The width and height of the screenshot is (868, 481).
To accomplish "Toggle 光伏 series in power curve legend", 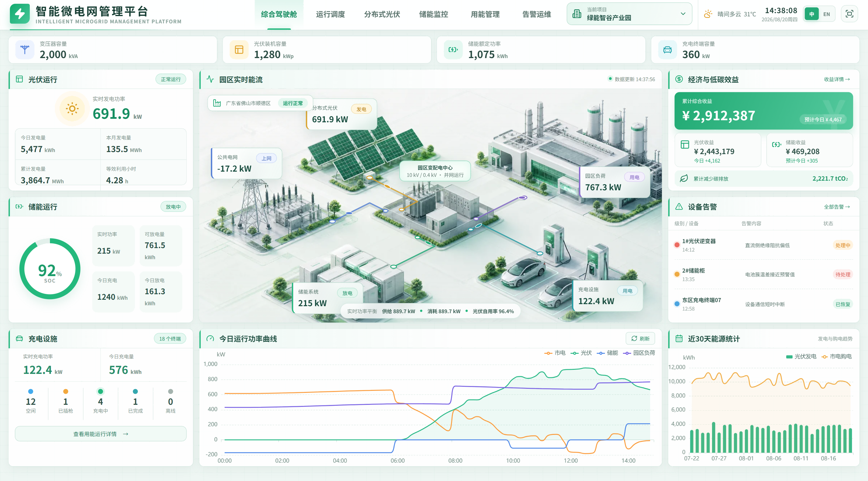I will tap(581, 353).
